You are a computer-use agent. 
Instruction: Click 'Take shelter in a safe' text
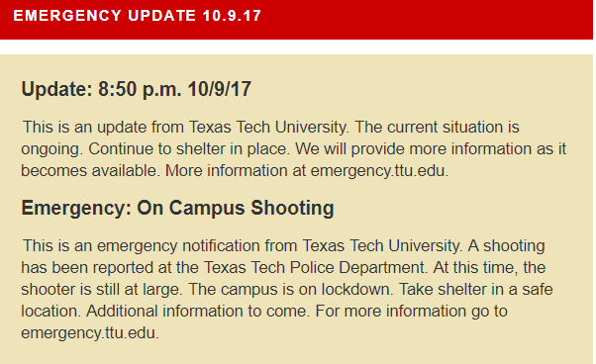475,290
